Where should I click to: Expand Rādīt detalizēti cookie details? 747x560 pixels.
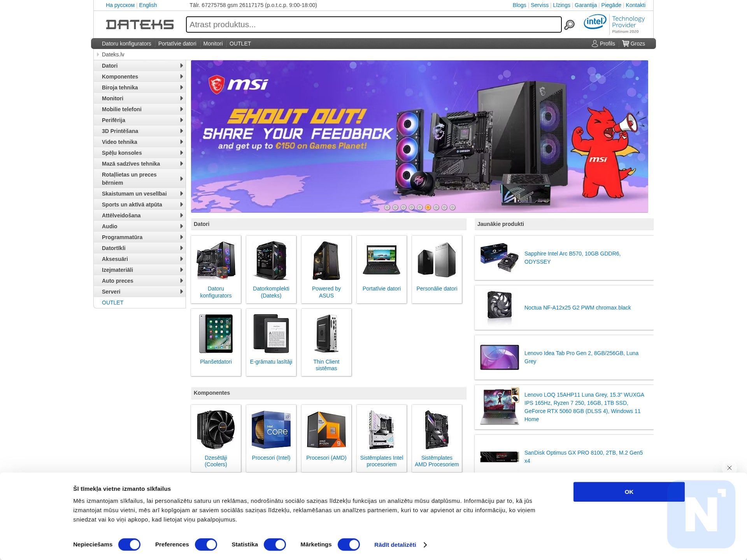400,545
